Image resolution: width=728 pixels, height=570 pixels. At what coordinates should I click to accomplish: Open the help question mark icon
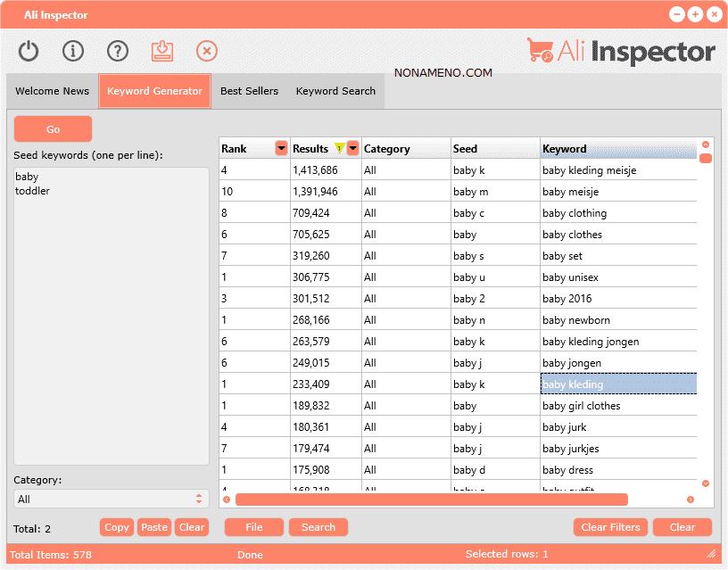pos(118,51)
